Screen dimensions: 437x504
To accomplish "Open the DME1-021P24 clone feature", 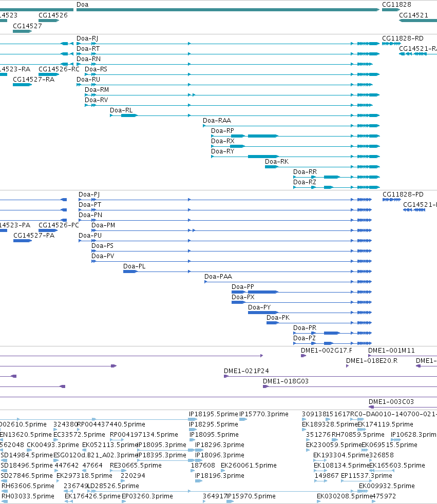I will (x=246, y=371).
